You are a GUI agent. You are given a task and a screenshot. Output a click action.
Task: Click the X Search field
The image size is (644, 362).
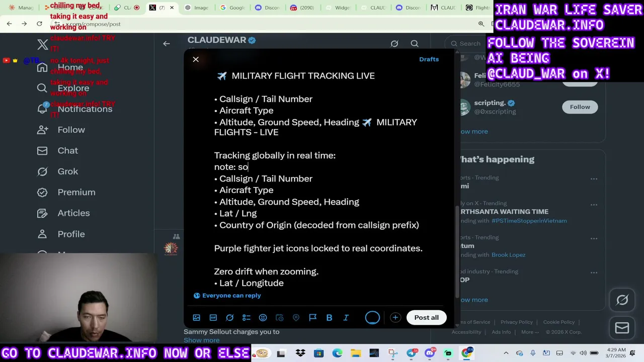(465, 44)
